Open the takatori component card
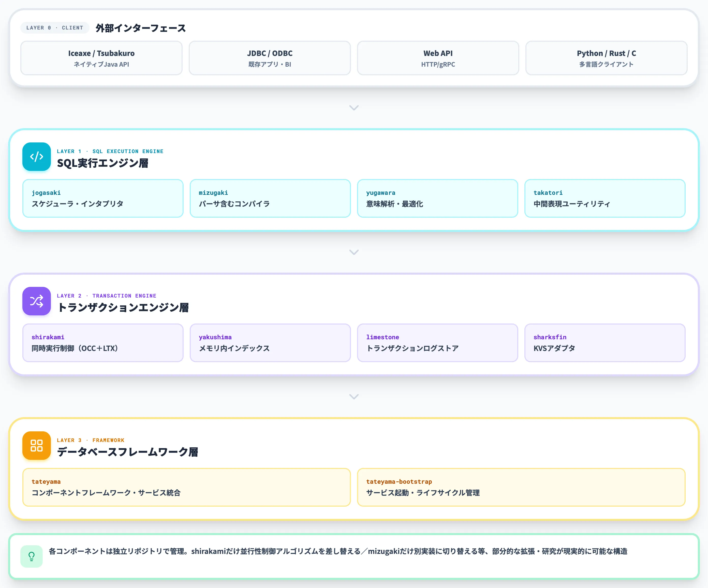 click(x=605, y=198)
